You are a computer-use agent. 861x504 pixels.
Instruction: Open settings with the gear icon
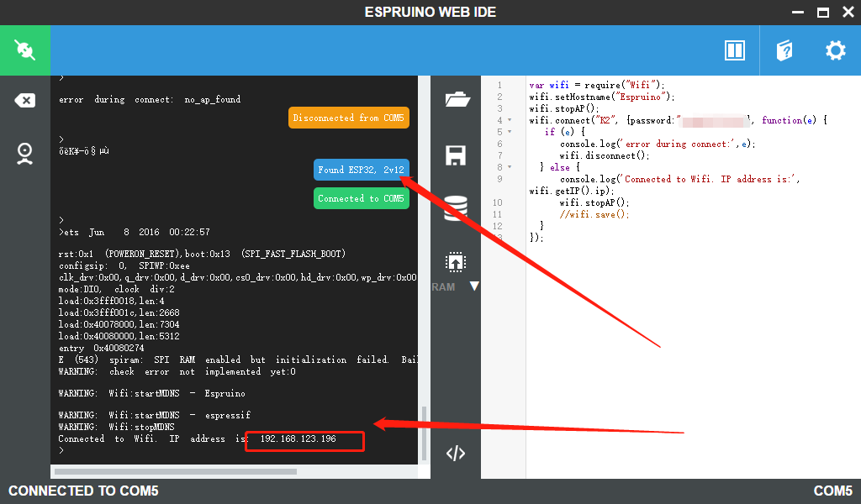835,50
